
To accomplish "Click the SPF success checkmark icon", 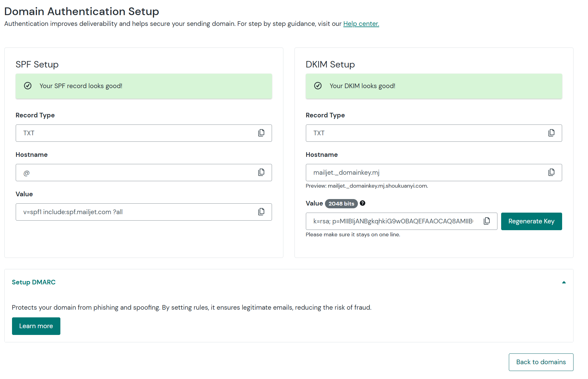I will (28, 86).
